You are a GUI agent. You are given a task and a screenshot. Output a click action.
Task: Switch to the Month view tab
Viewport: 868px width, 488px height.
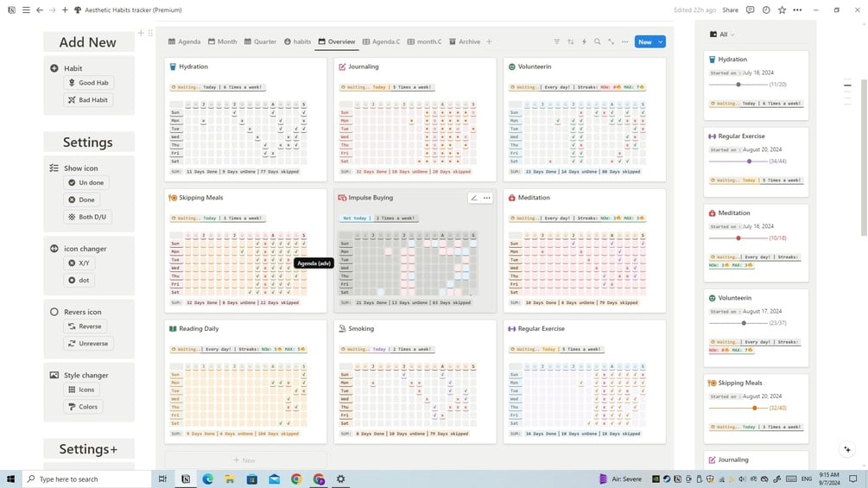point(223,41)
